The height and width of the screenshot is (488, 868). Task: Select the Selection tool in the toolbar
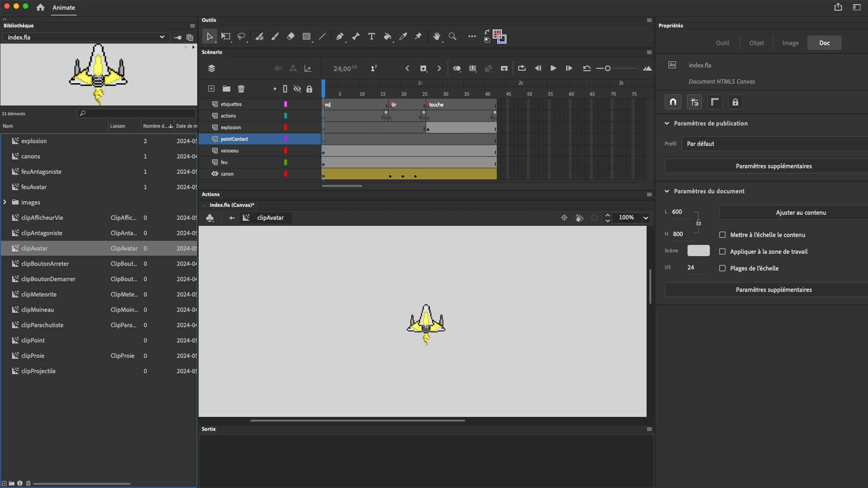coord(210,36)
